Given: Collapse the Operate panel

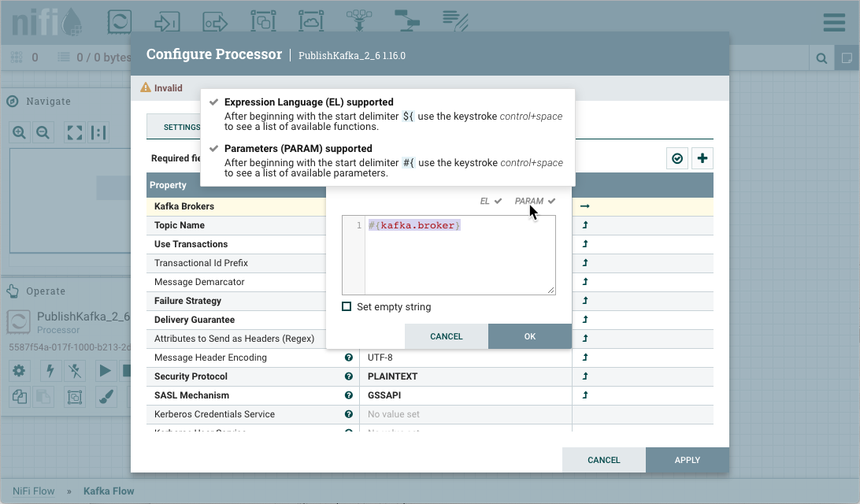Looking at the screenshot, I should coord(13,291).
